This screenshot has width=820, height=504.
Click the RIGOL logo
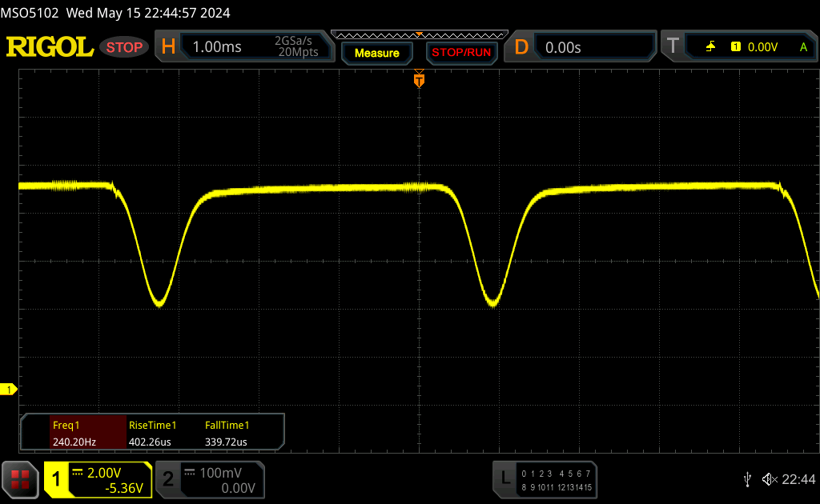tap(50, 47)
